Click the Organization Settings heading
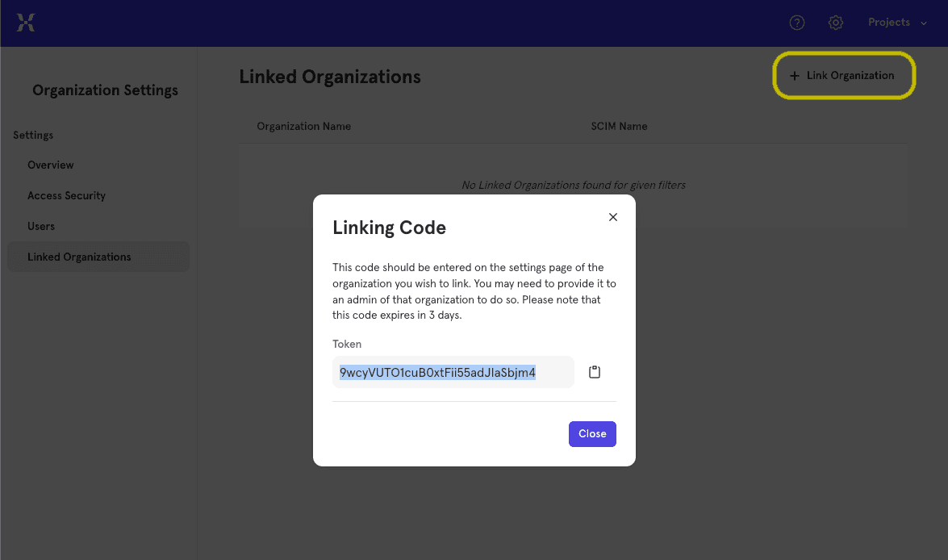The width and height of the screenshot is (948, 560). [105, 90]
